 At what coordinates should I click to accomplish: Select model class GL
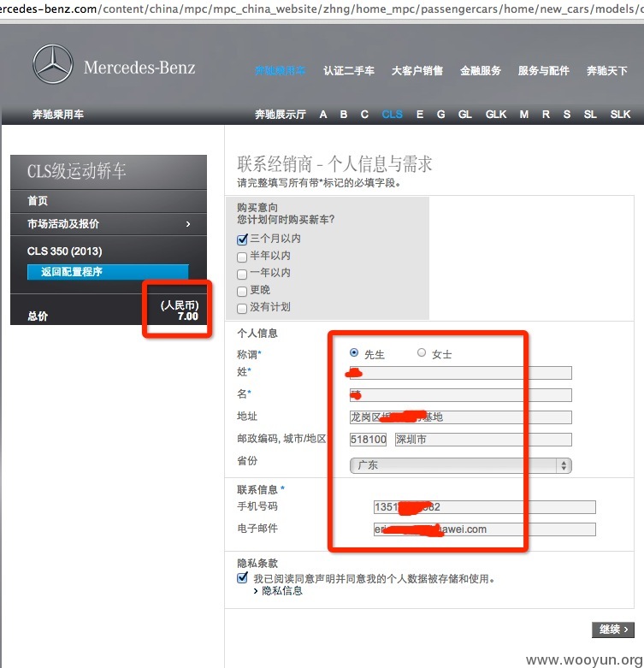[x=464, y=114]
